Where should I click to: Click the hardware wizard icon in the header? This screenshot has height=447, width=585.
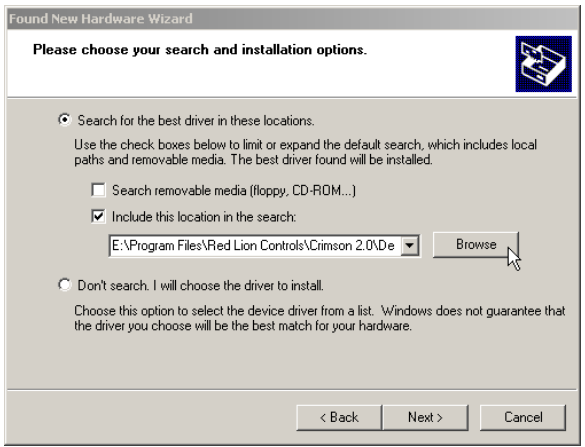543,64
